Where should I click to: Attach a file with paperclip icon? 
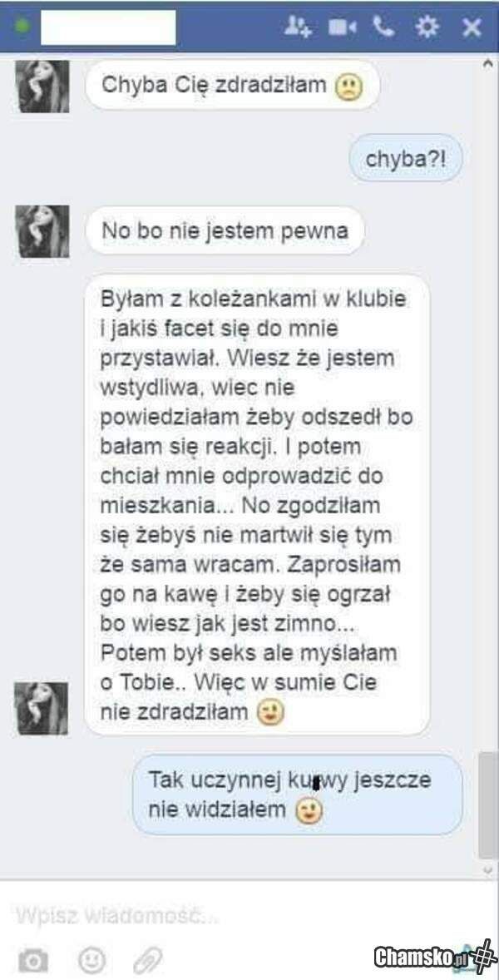click(x=147, y=959)
